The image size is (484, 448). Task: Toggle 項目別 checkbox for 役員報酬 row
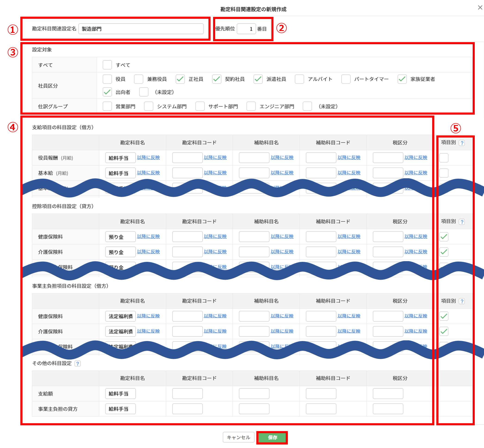tap(444, 158)
